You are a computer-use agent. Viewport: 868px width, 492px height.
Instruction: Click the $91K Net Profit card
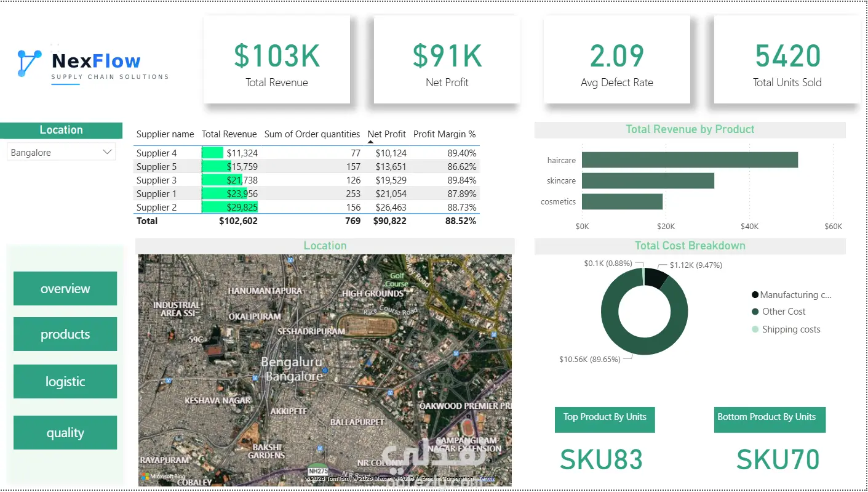coord(447,59)
